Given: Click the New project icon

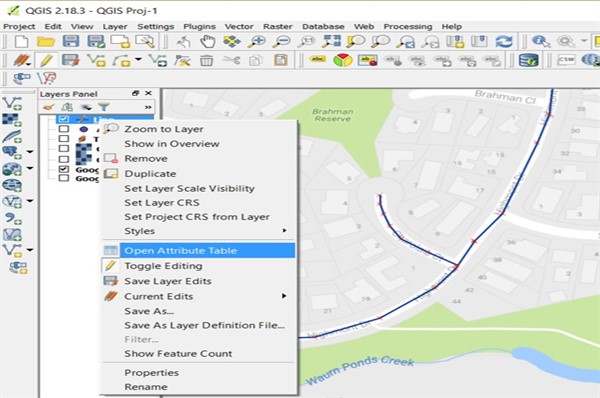Looking at the screenshot, I should [21, 41].
